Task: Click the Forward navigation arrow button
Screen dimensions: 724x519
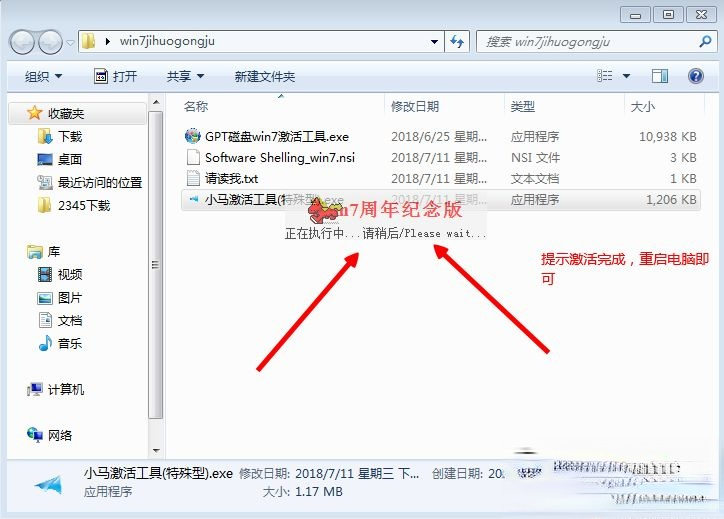Action: tap(50, 42)
